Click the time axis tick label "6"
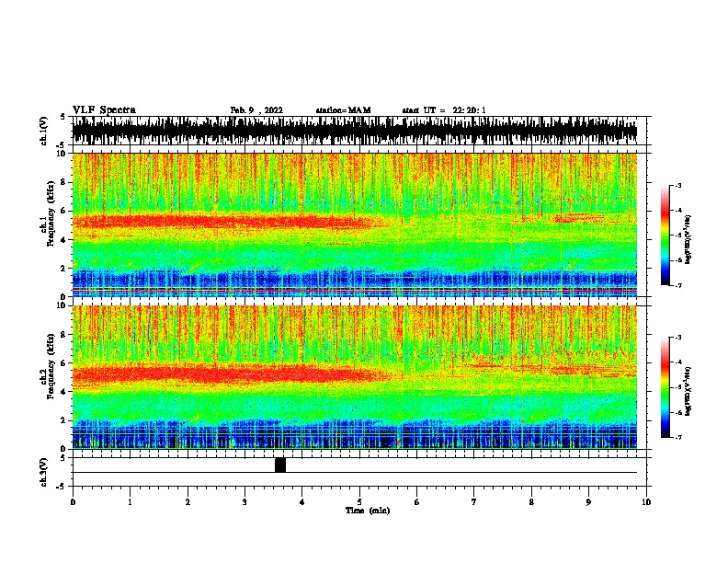The image size is (728, 563). 417,502
